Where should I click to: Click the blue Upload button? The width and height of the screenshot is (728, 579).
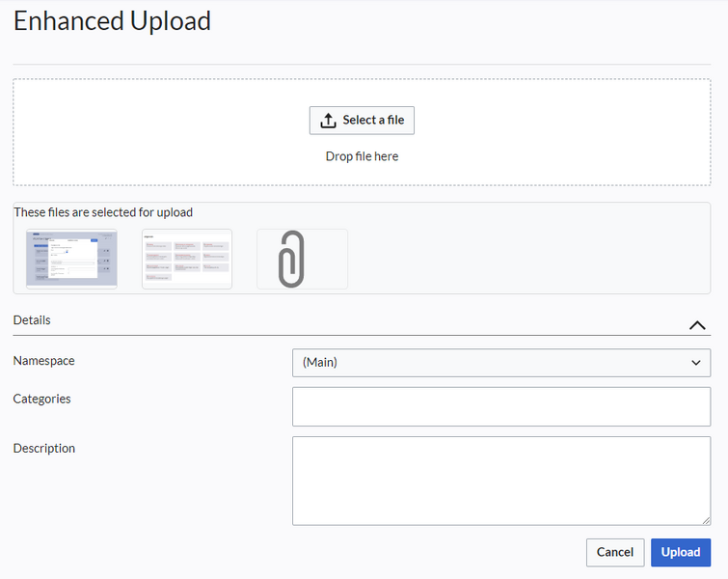coord(680,552)
